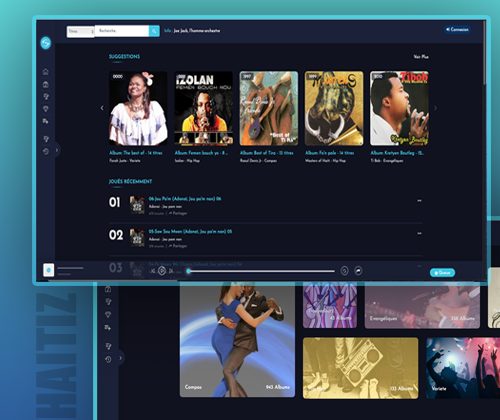Show previous suggestions with the left arrow

point(102,108)
